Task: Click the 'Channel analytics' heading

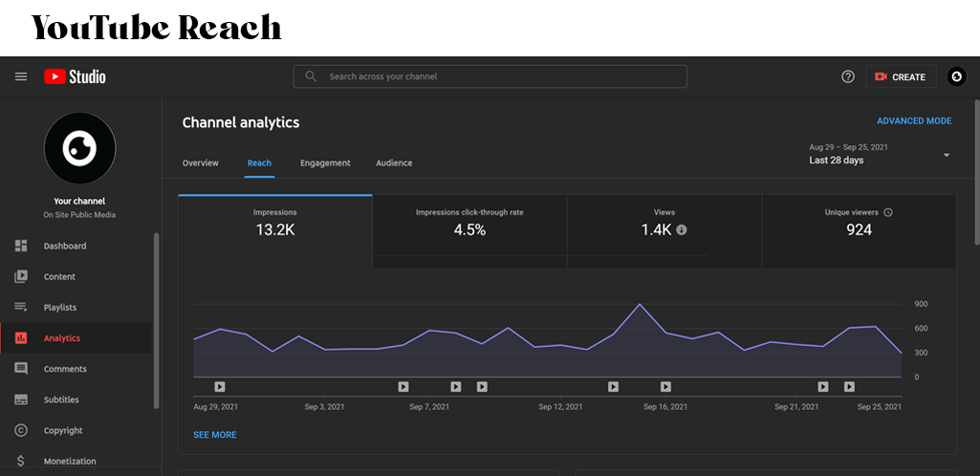Action: tap(241, 123)
